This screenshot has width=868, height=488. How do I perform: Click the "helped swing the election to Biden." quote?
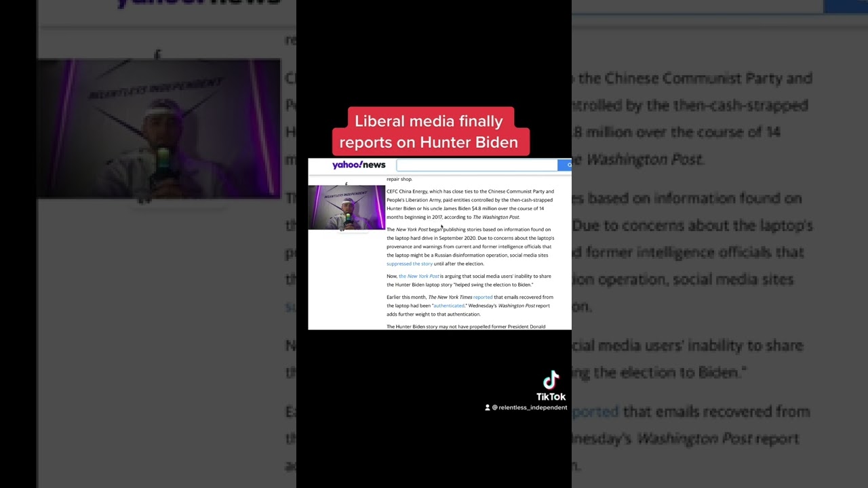[x=494, y=285]
